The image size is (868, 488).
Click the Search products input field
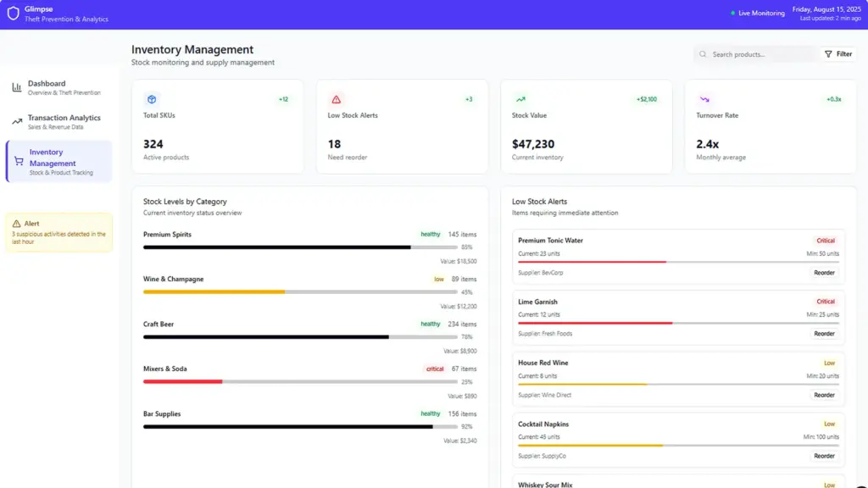click(x=760, y=54)
